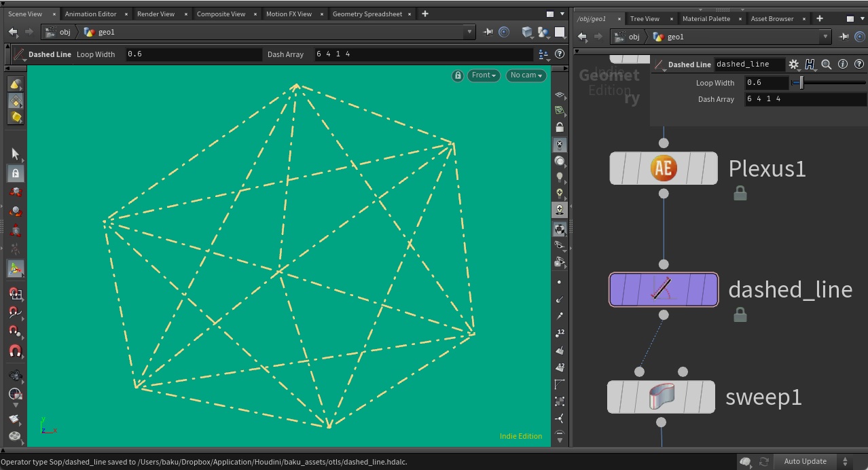Click the sweep1 node icon
This screenshot has width=868, height=470.
pos(661,397)
